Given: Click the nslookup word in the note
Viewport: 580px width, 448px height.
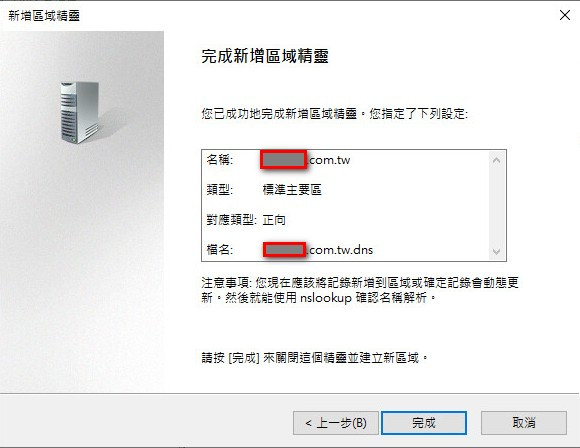Looking at the screenshot, I should click(326, 298).
